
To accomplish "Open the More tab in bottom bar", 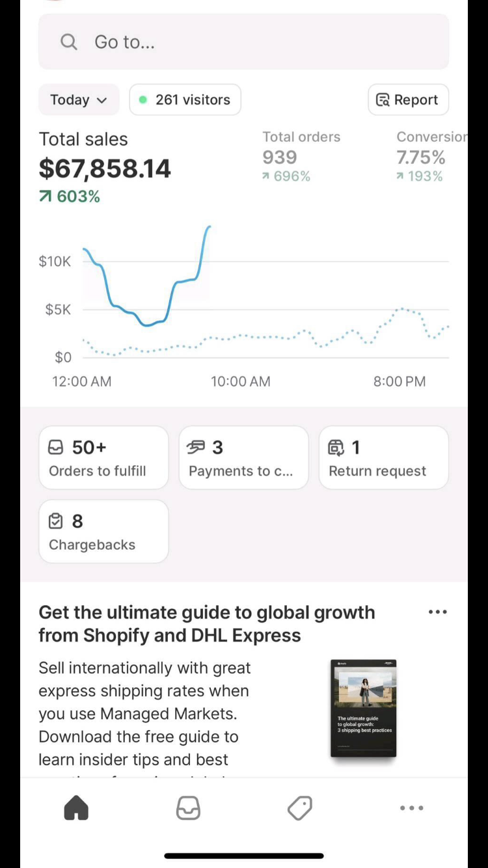I will [x=412, y=808].
